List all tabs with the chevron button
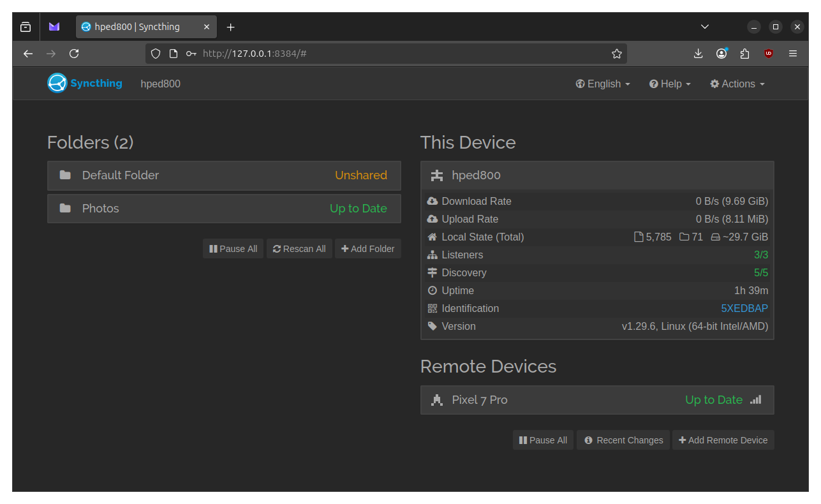The height and width of the screenshot is (504, 821). (x=705, y=27)
